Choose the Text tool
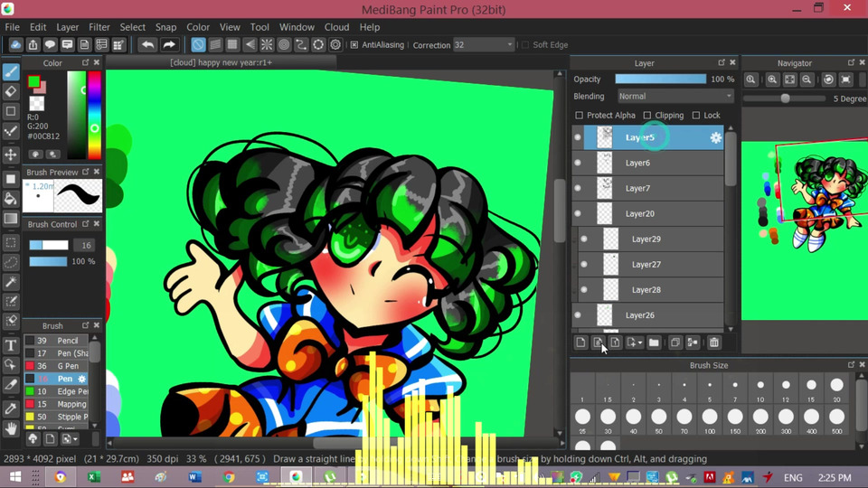 point(12,345)
